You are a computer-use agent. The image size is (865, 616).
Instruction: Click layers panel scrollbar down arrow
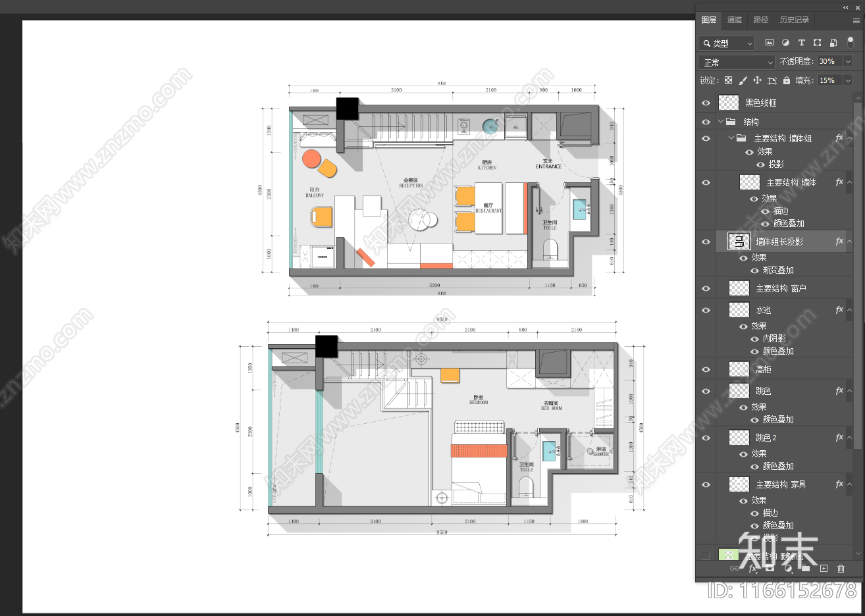pyautogui.click(x=858, y=553)
